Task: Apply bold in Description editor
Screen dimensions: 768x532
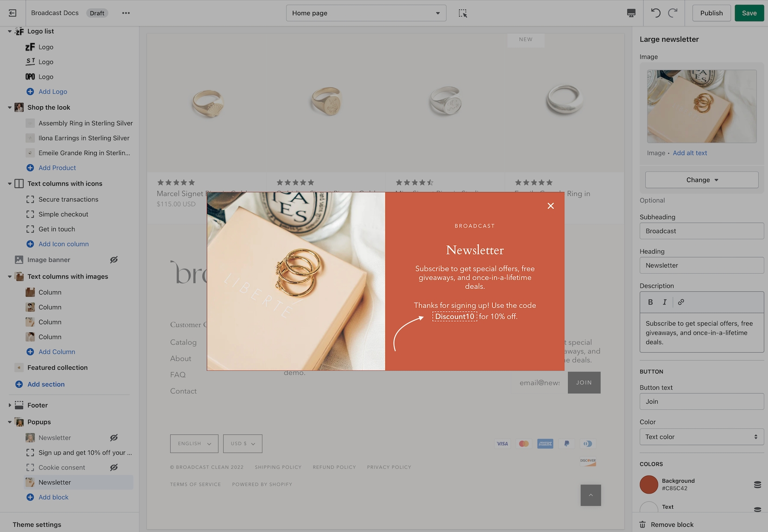Action: pyautogui.click(x=650, y=302)
